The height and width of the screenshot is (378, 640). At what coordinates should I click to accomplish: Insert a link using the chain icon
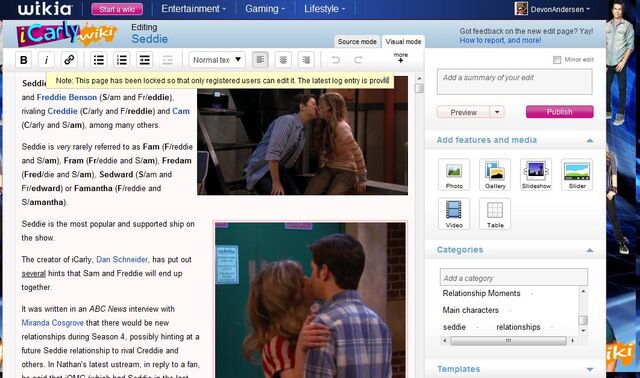coord(69,60)
